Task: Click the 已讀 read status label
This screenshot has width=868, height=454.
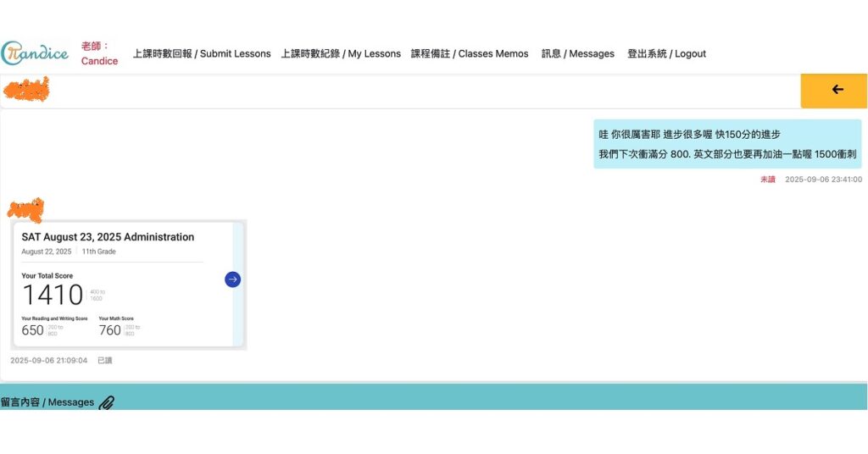Action: (104, 361)
